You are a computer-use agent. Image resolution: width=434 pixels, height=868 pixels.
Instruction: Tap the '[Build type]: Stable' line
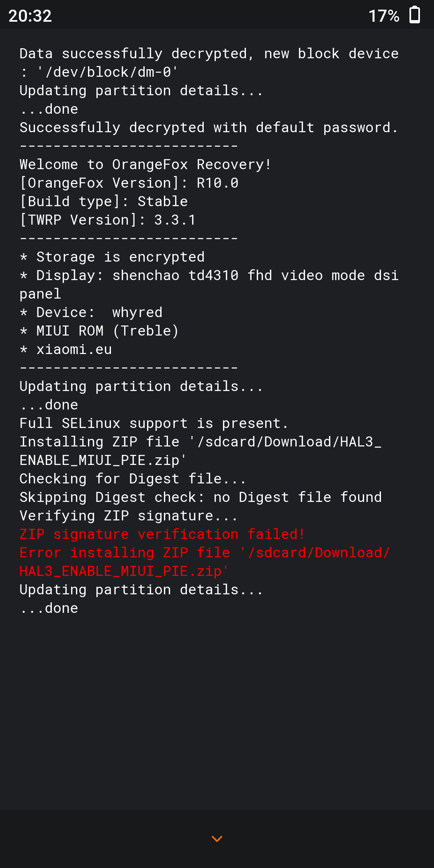point(104,201)
